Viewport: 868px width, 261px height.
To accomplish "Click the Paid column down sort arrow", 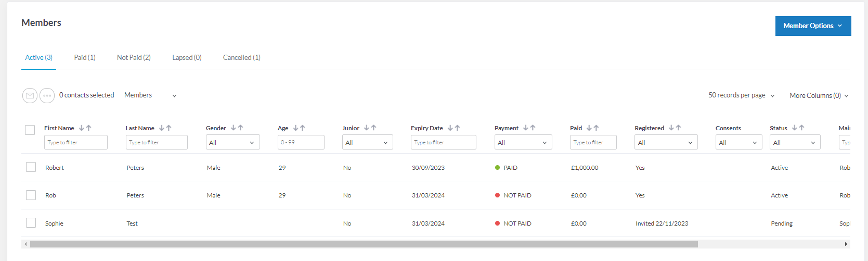I will coord(589,128).
